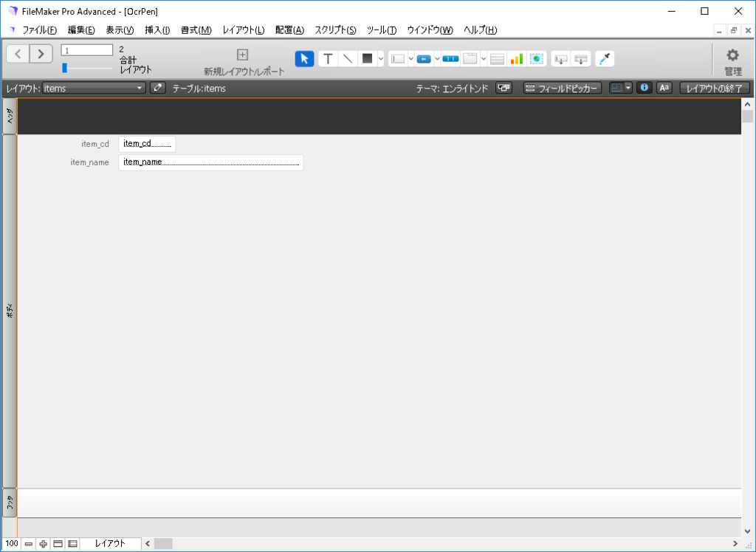The image size is (756, 552).
Task: Expand the field control type dropdown
Action: pyautogui.click(x=410, y=59)
